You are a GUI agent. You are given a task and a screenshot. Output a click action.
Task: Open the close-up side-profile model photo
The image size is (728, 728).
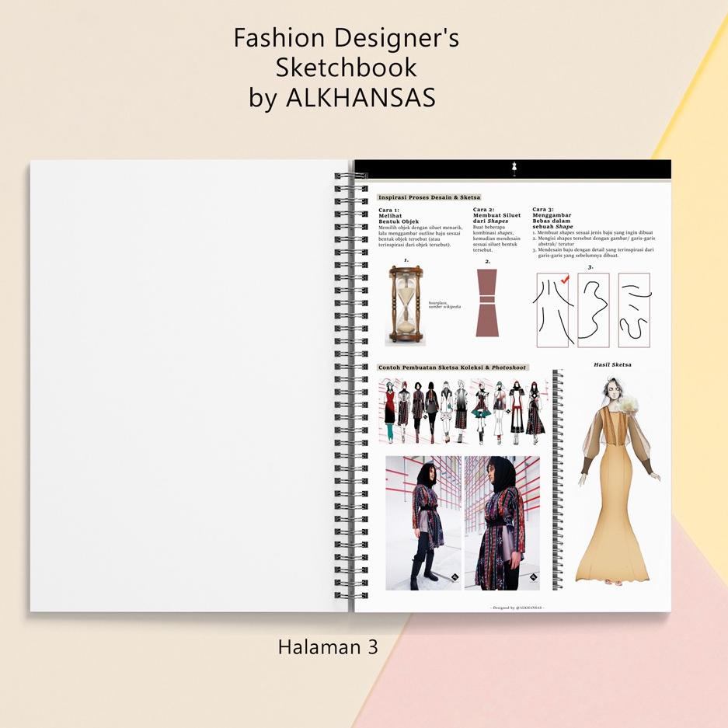(503, 523)
